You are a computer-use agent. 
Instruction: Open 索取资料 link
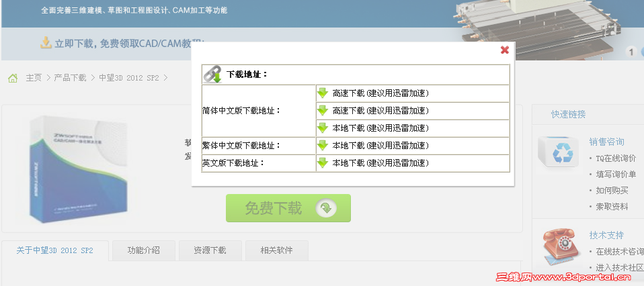pyautogui.click(x=612, y=207)
